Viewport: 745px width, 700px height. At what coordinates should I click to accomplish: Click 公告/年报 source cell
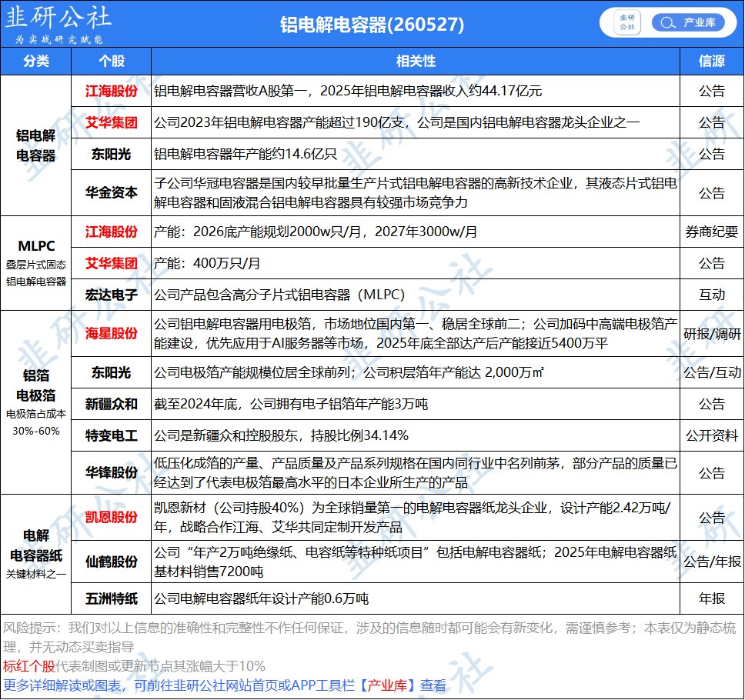712,562
